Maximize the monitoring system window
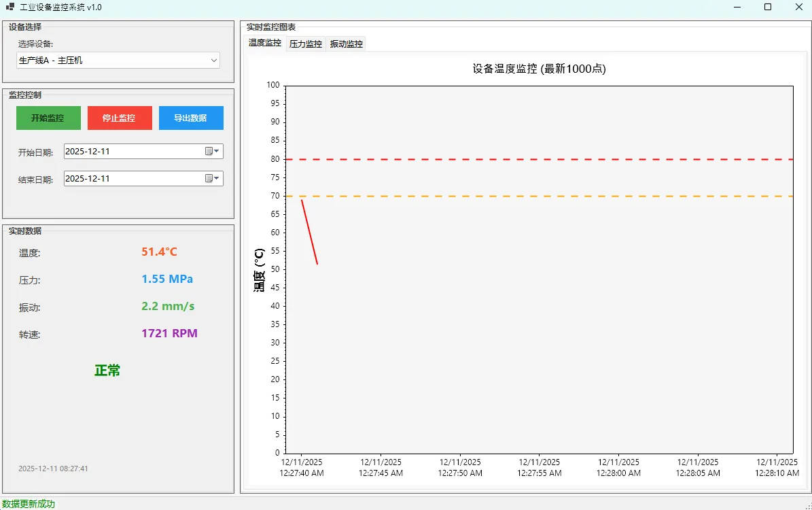The image size is (812, 510). (x=768, y=7)
